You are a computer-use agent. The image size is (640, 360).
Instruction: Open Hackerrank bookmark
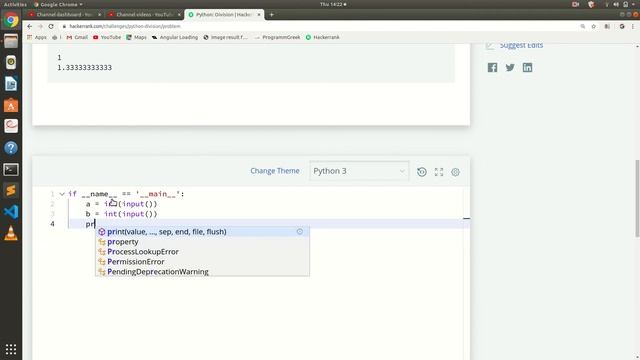[322, 37]
